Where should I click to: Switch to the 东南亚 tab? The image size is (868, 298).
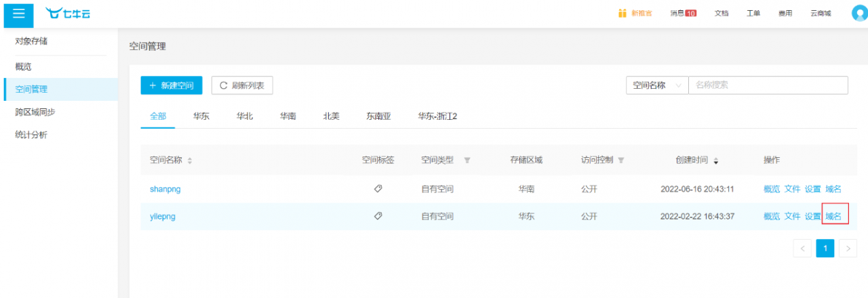[x=379, y=116]
